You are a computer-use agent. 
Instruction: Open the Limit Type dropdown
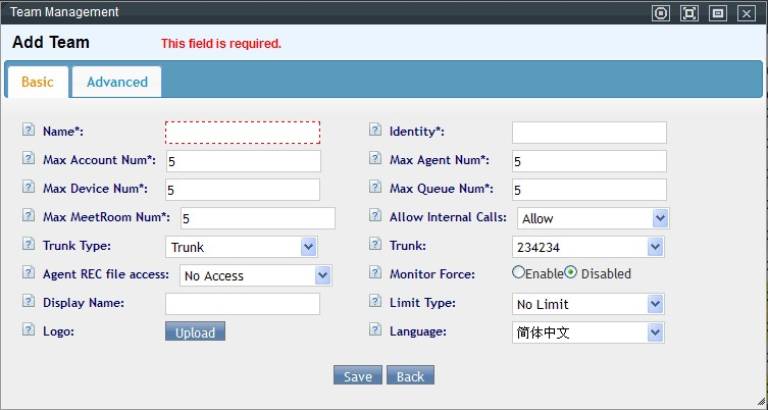588,304
